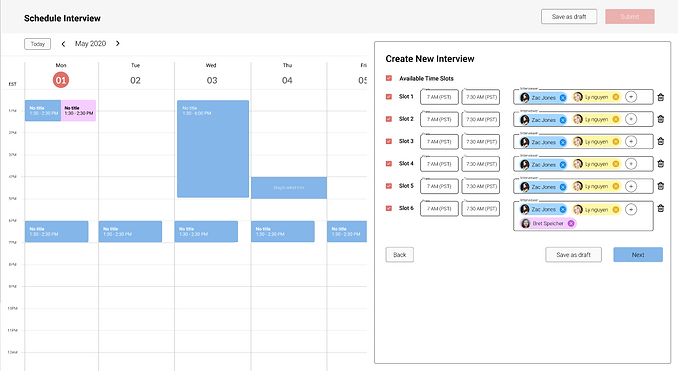Delete Slot 4 with its trash icon
The height and width of the screenshot is (371, 678).
660,163
